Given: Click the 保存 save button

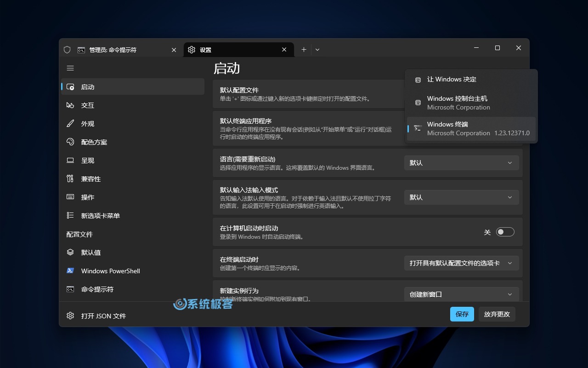Looking at the screenshot, I should [462, 314].
